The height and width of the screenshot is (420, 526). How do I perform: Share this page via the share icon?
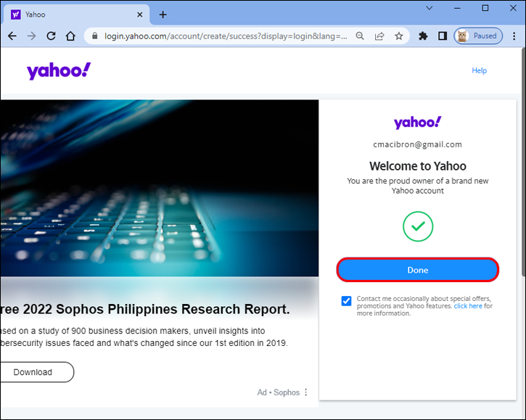point(379,36)
